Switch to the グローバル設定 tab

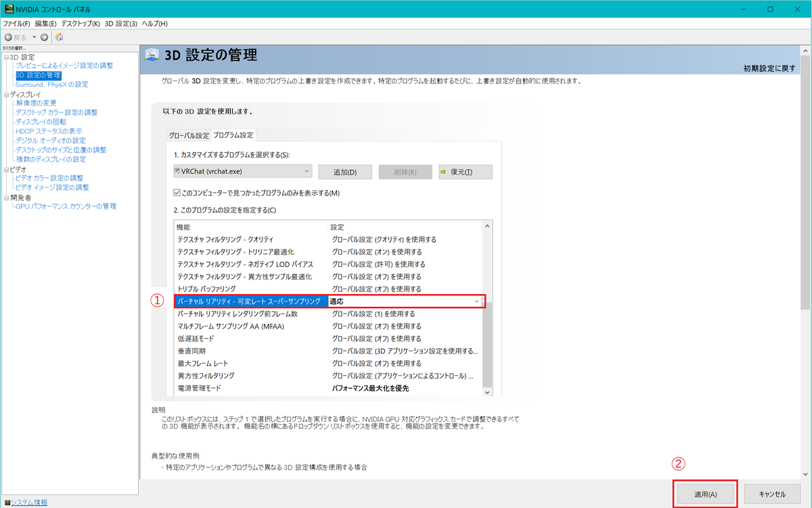point(189,135)
